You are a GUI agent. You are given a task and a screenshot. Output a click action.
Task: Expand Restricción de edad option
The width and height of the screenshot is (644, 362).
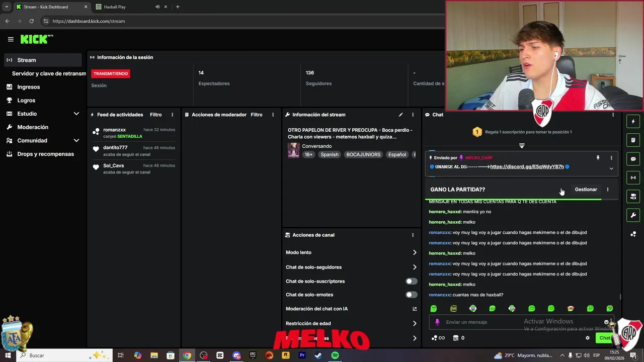[351, 323]
